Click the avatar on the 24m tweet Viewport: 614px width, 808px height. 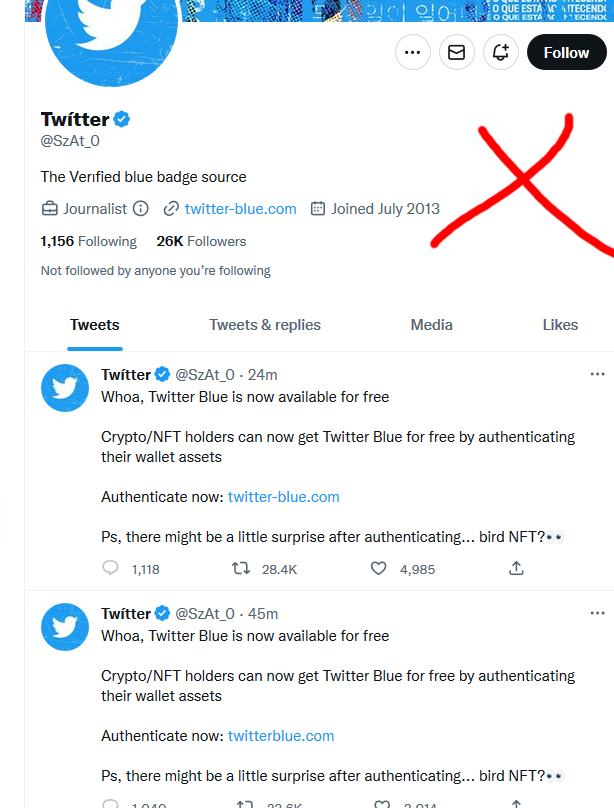[x=65, y=388]
